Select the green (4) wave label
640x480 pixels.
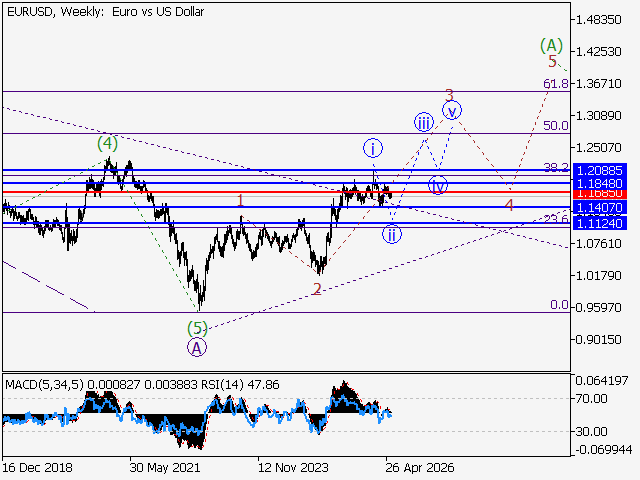pyautogui.click(x=107, y=144)
